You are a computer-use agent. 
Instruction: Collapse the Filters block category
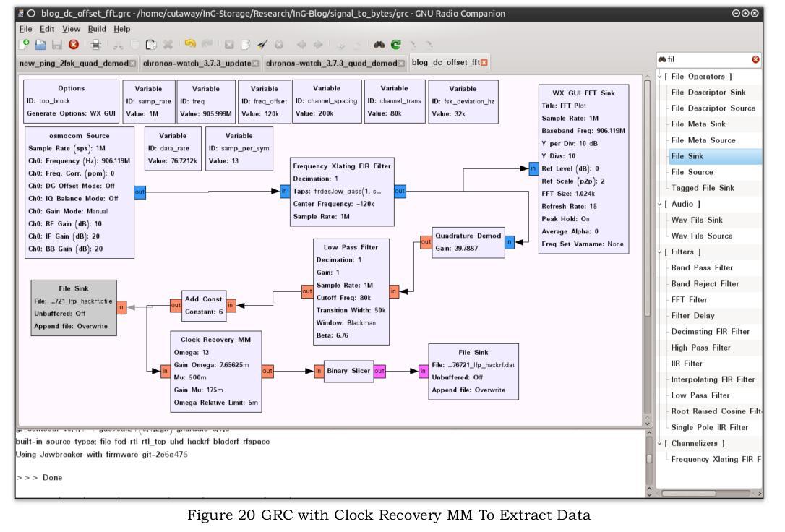tap(659, 252)
